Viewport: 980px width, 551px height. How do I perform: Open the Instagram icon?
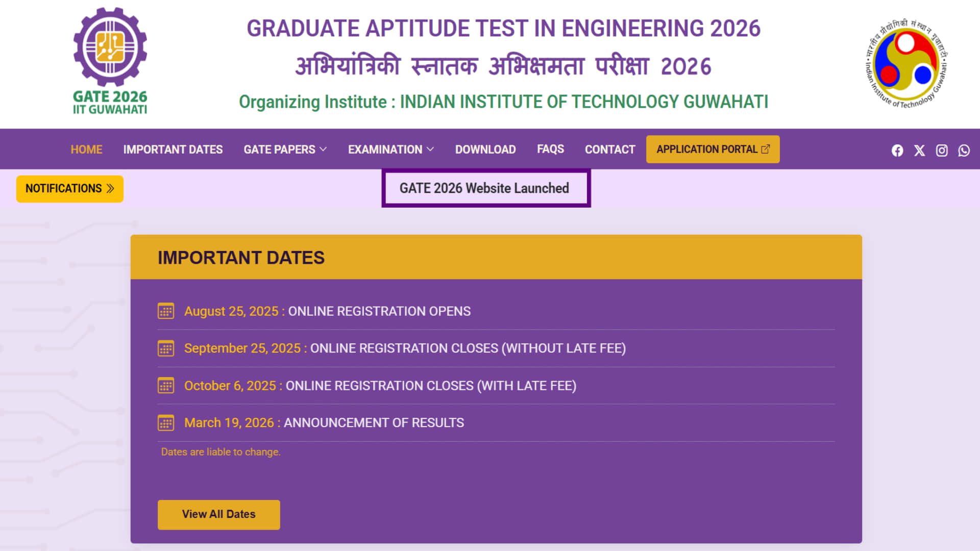942,151
